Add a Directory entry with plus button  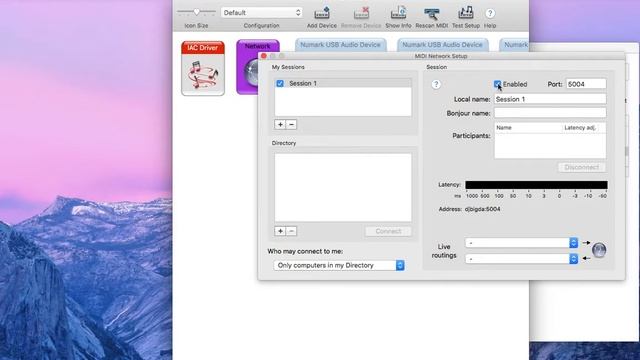coord(280,231)
